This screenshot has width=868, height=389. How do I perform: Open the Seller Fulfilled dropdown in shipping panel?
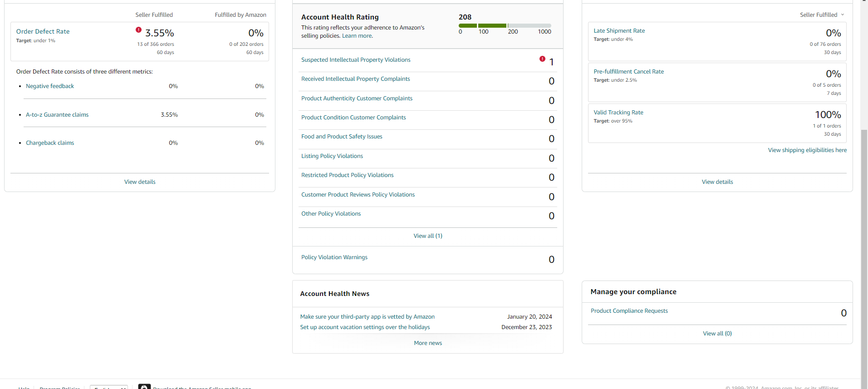(x=822, y=15)
